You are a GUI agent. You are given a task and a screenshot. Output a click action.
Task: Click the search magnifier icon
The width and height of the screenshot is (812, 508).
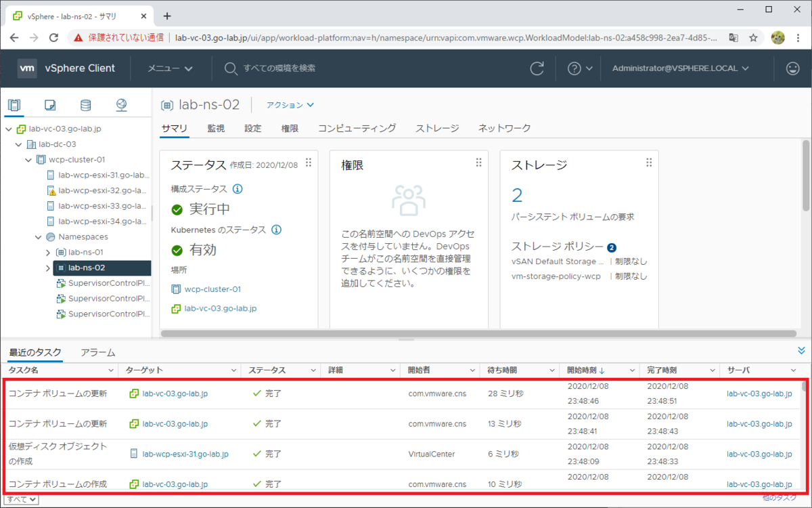(231, 68)
